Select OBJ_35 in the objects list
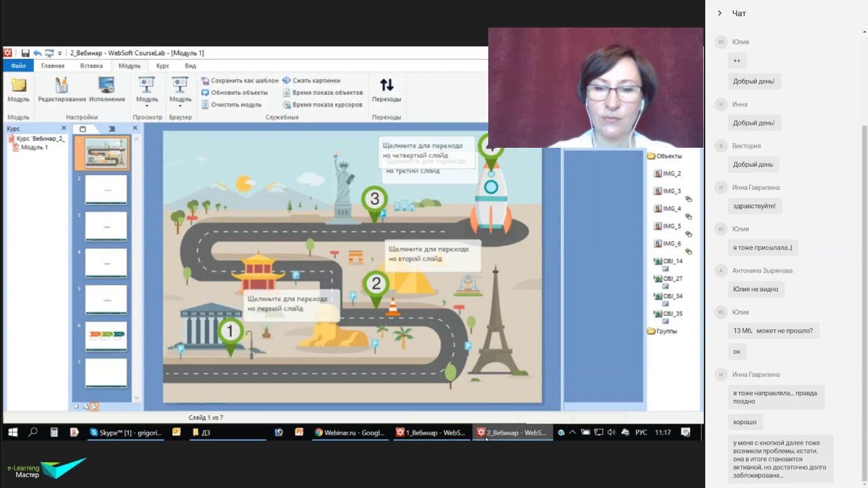The width and height of the screenshot is (868, 488). point(668,314)
